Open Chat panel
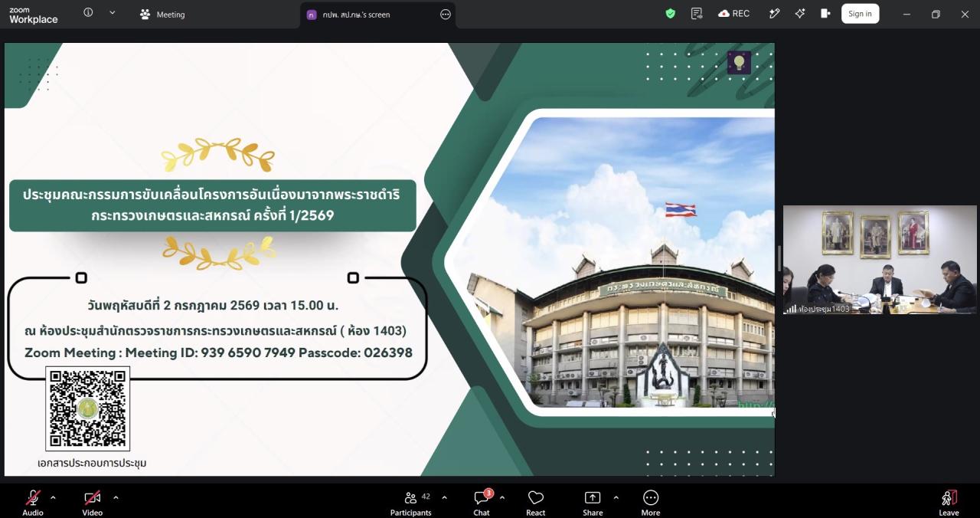980x518 pixels. pyautogui.click(x=482, y=503)
